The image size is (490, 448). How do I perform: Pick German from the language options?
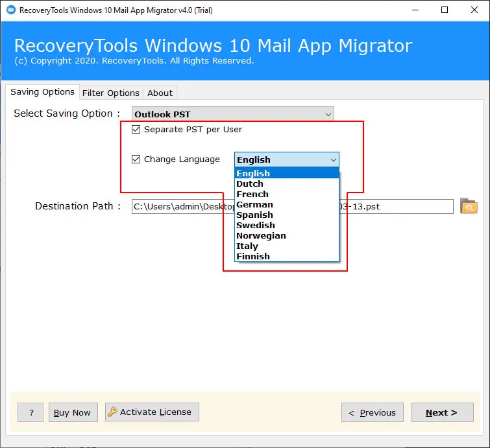click(x=254, y=205)
